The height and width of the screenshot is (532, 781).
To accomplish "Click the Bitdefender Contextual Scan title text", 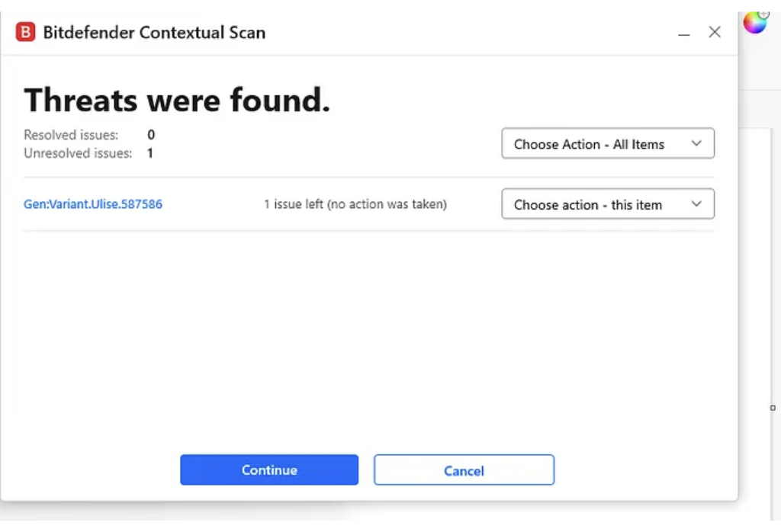I will [x=154, y=32].
